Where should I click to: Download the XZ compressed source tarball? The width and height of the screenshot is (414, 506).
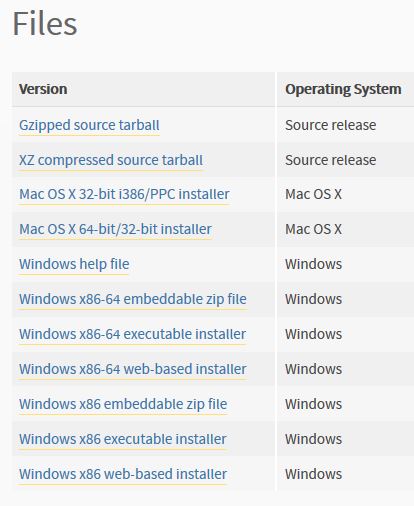click(x=111, y=160)
